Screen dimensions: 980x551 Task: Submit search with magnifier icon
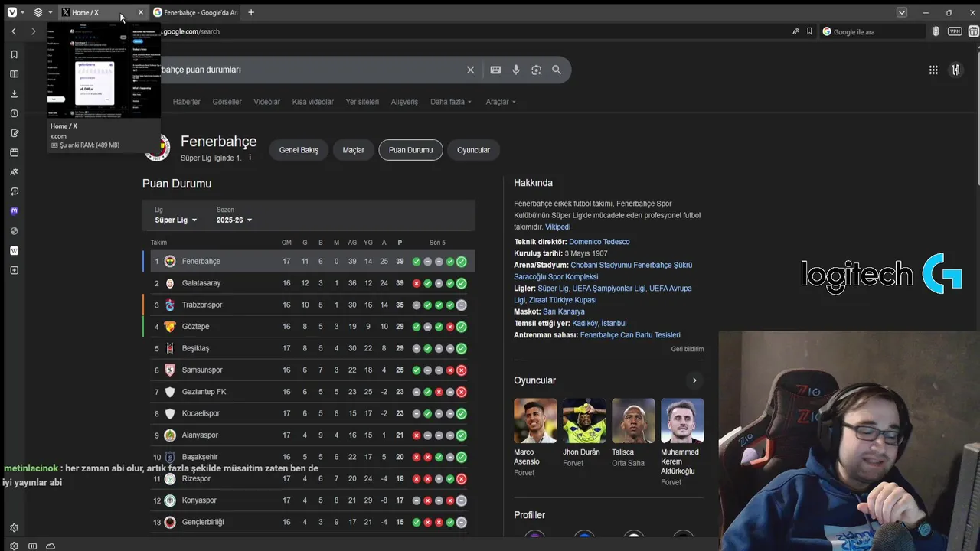[x=557, y=70]
